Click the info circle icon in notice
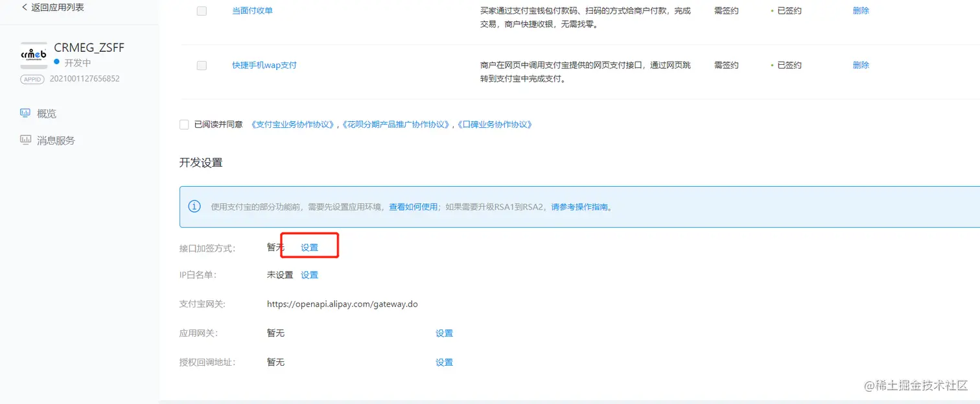The height and width of the screenshot is (404, 980). [194, 207]
